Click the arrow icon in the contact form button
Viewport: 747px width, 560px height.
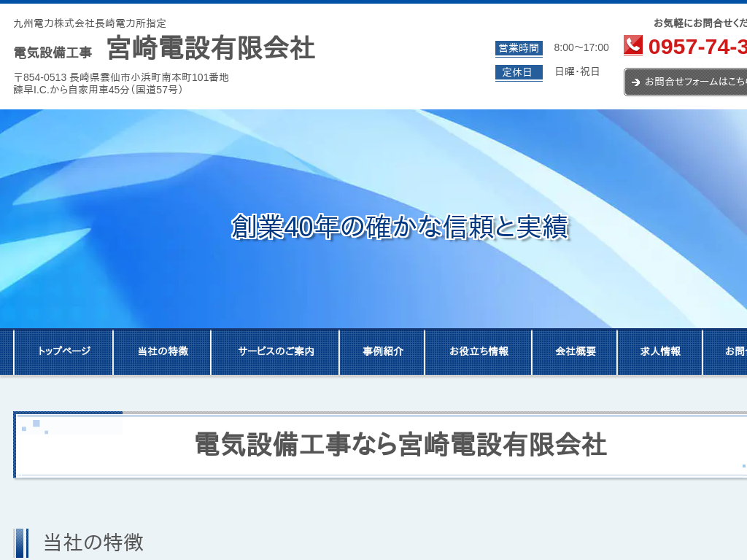coord(636,82)
